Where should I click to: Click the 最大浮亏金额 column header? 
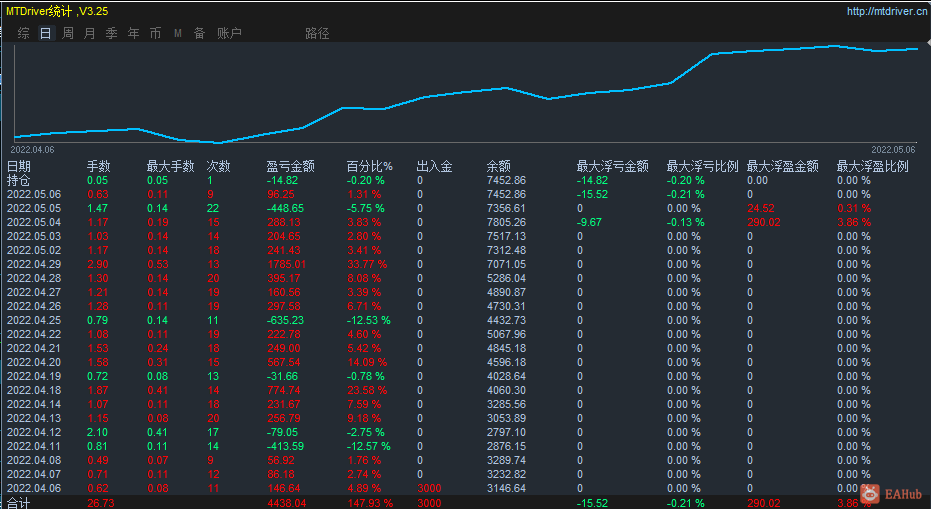[x=612, y=166]
